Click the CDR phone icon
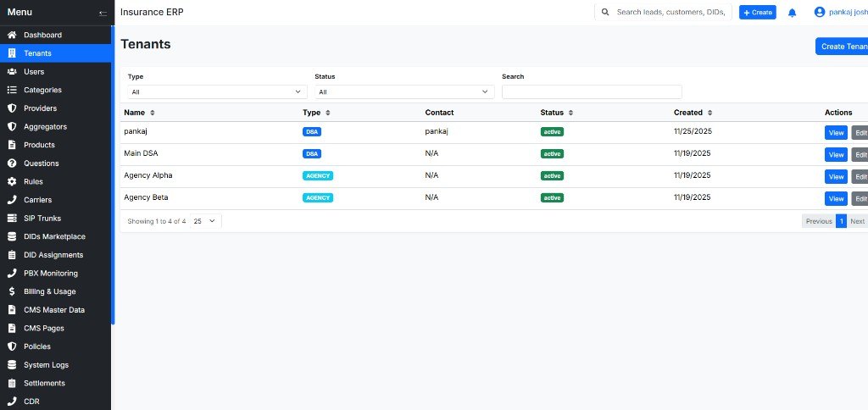Viewport: 868px width, 410px height. pyautogui.click(x=12, y=402)
